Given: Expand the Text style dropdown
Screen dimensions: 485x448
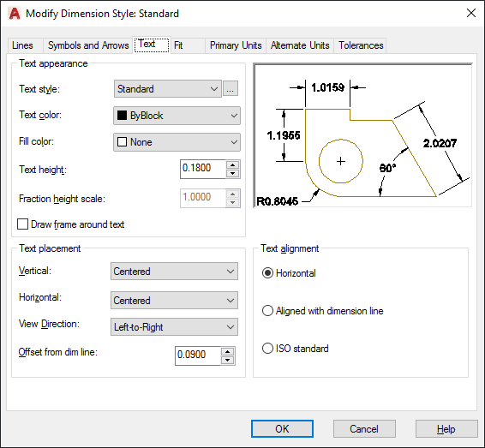Looking at the screenshot, I should (x=168, y=89).
